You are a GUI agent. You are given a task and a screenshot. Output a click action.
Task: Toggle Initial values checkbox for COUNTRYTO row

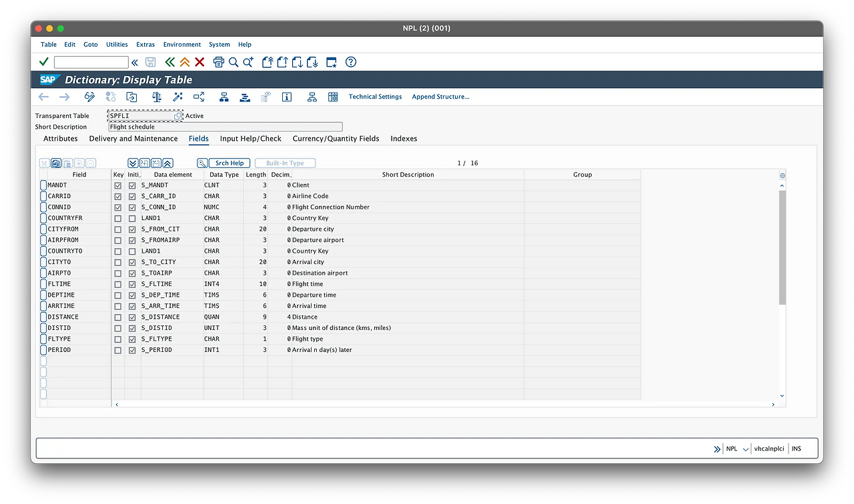click(132, 251)
